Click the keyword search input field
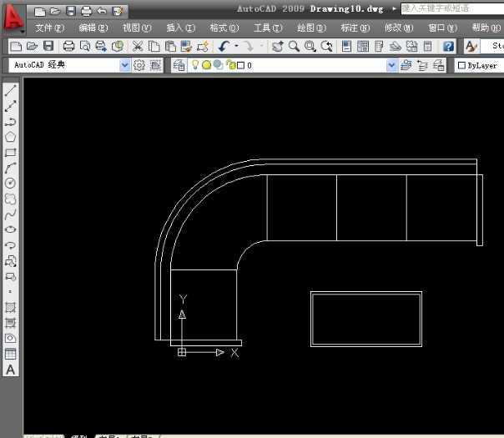Image resolution: width=504 pixels, height=438 pixels. point(452,8)
